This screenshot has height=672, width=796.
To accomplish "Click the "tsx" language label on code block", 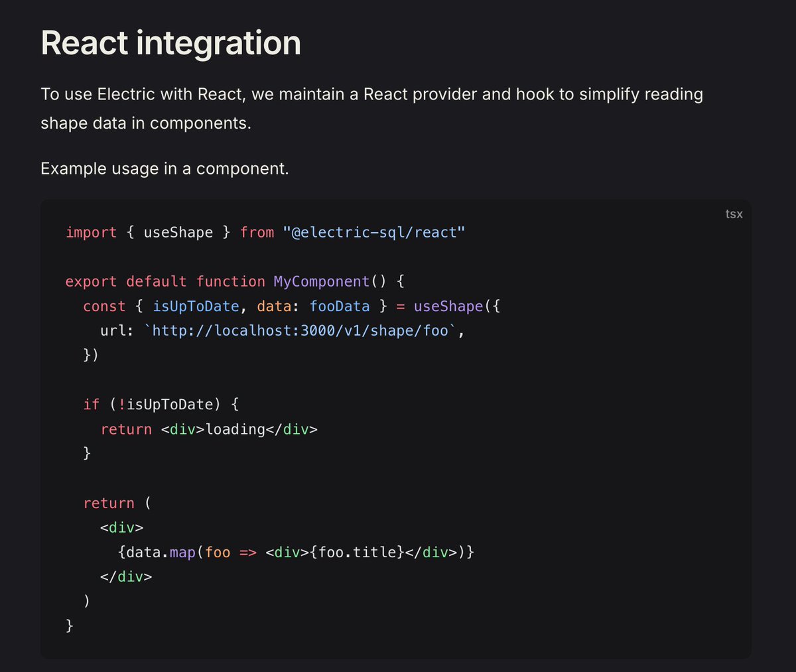I will (x=734, y=214).
